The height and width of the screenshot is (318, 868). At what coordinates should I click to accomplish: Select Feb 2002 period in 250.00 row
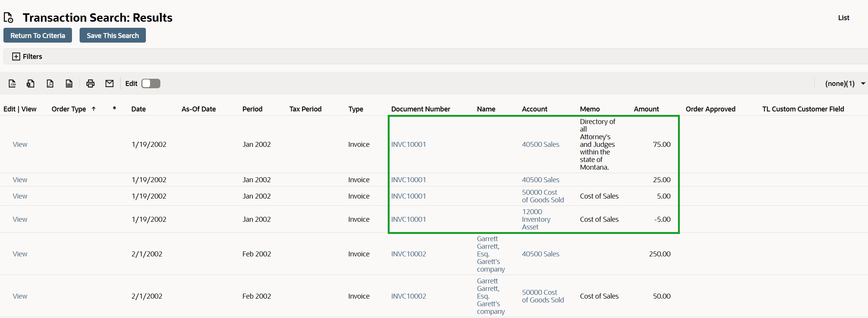[x=257, y=254]
